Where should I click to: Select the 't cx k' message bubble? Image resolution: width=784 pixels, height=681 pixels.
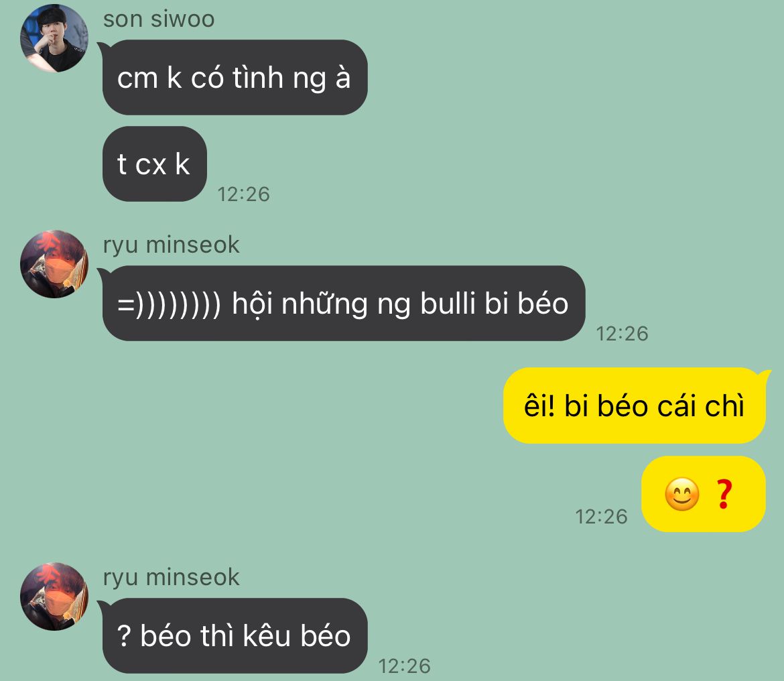point(155,164)
